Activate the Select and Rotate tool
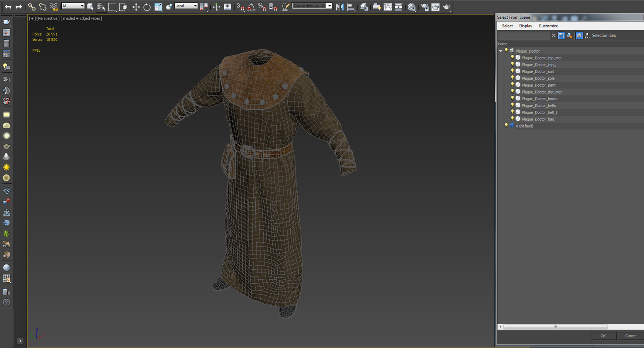 click(x=147, y=7)
